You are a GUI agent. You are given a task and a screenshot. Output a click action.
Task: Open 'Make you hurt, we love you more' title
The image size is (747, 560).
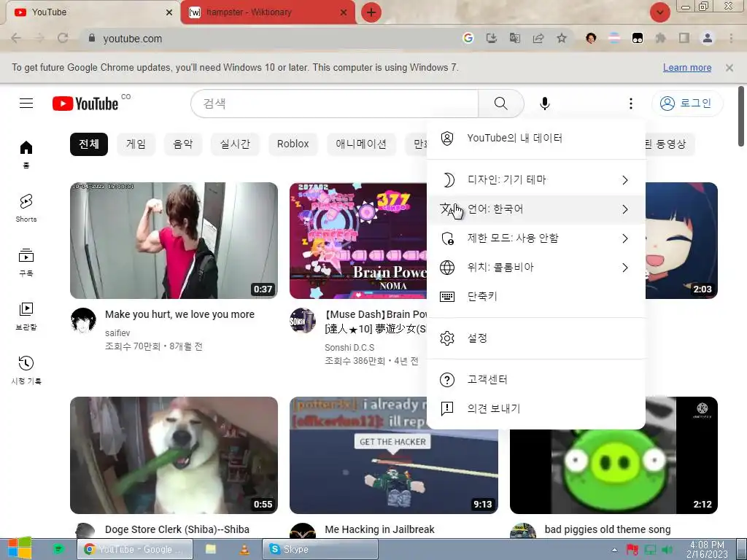coord(179,314)
